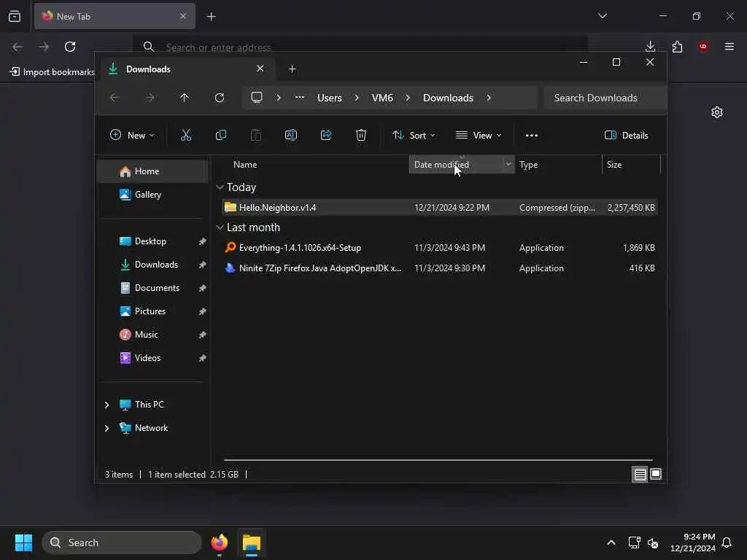The image size is (747, 560).
Task: Open Desktop in navigation pane
Action: point(152,241)
